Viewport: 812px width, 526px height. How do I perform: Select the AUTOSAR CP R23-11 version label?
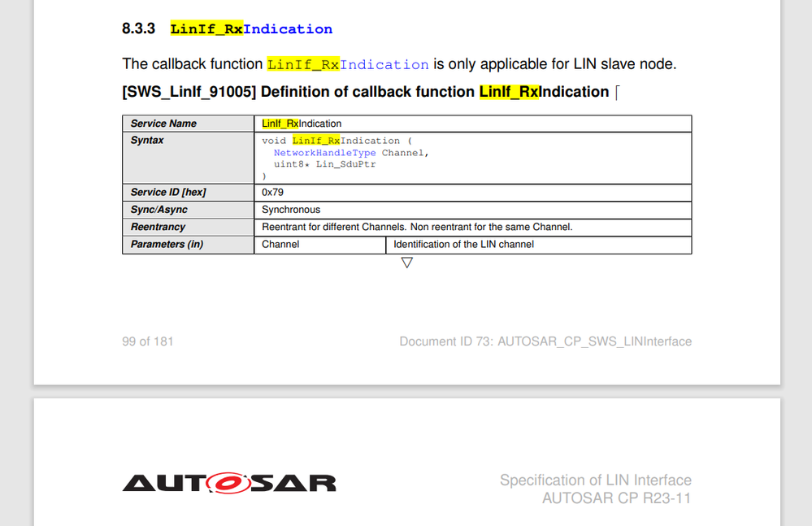tap(615, 498)
